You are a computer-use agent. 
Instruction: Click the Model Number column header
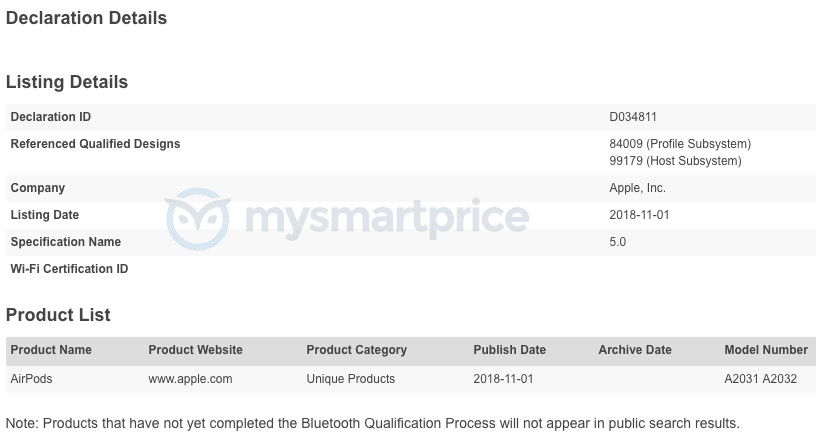[x=766, y=350]
